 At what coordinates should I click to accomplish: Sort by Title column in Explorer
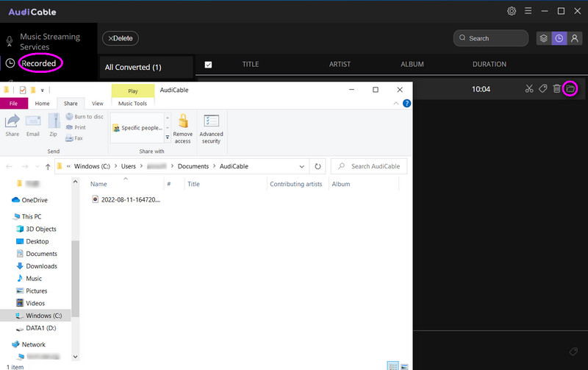(x=193, y=184)
